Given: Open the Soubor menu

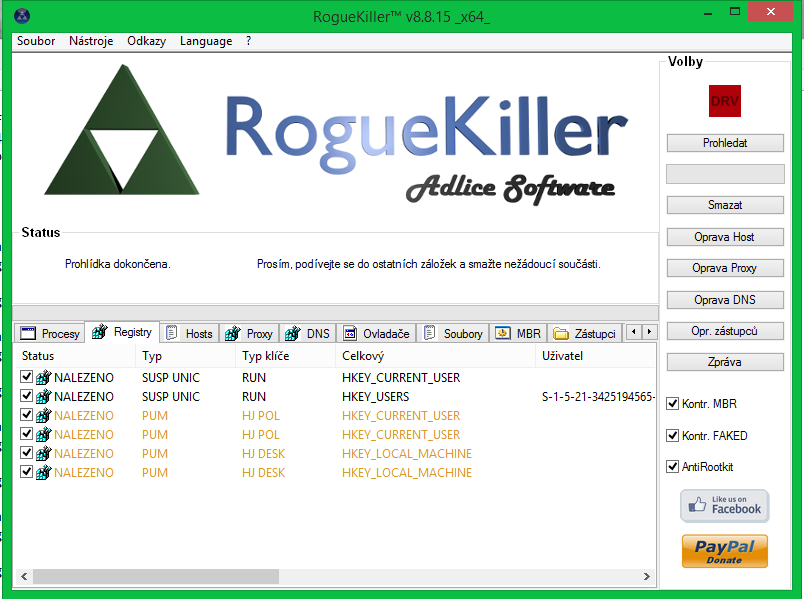Looking at the screenshot, I should (36, 41).
